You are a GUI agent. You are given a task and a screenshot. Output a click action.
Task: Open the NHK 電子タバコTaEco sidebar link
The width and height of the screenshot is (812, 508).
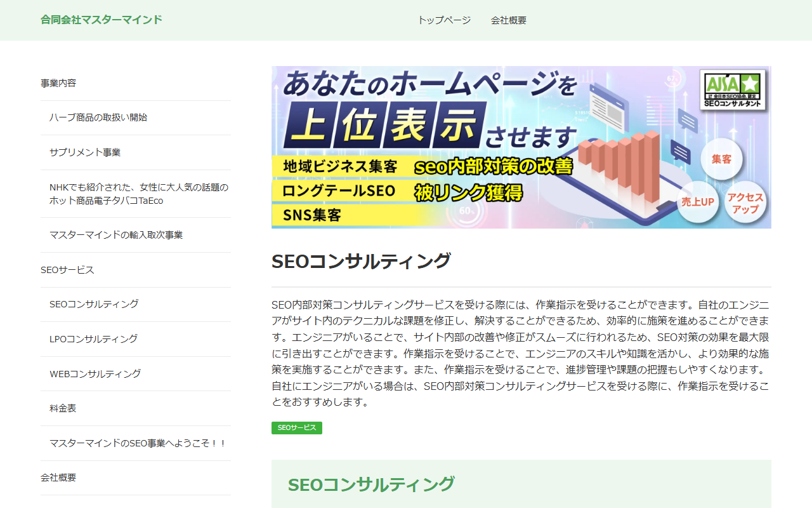coord(138,194)
